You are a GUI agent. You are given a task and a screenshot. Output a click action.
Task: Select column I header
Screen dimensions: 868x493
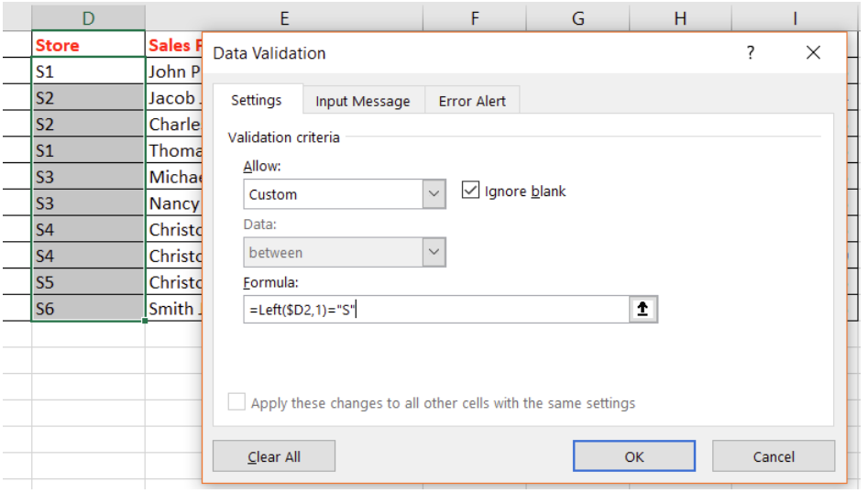[794, 17]
